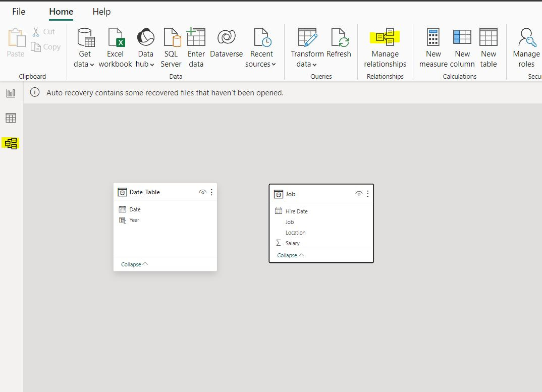Click the sigma icon beside Salary
542x392 pixels.
pos(278,243)
